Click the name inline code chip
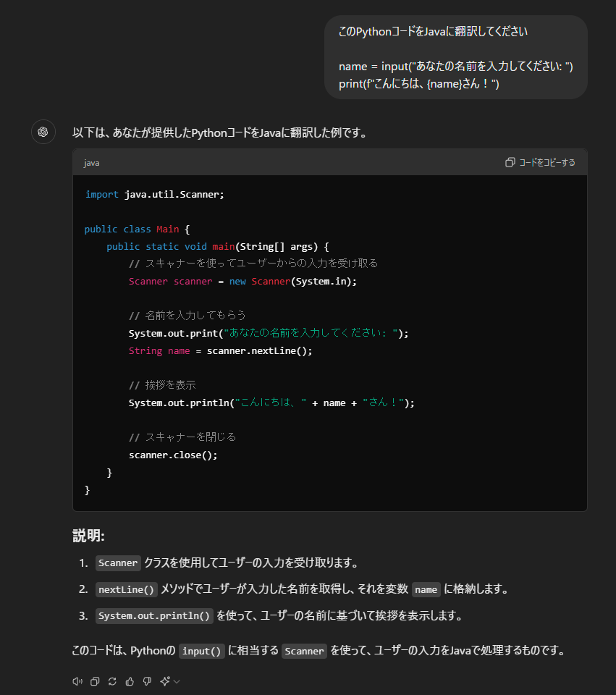 click(x=426, y=589)
